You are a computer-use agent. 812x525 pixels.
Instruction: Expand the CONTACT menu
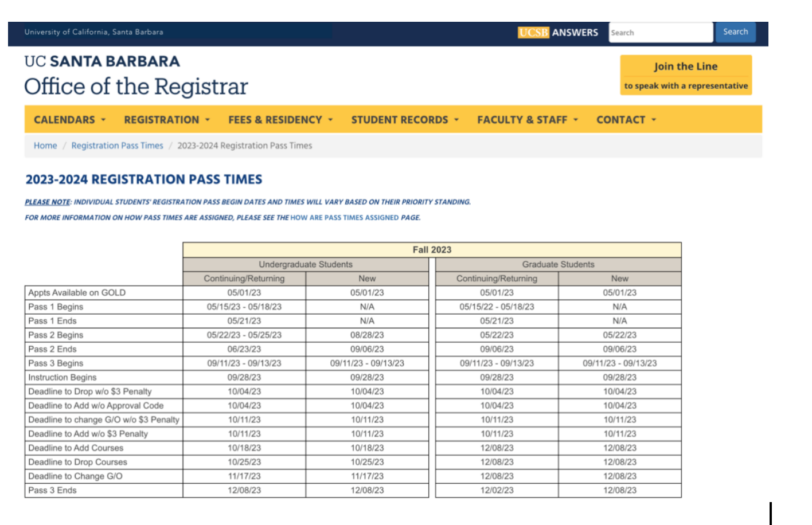(626, 120)
